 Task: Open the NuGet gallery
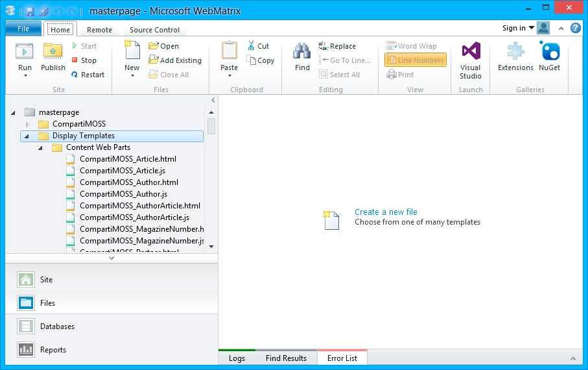(x=549, y=56)
